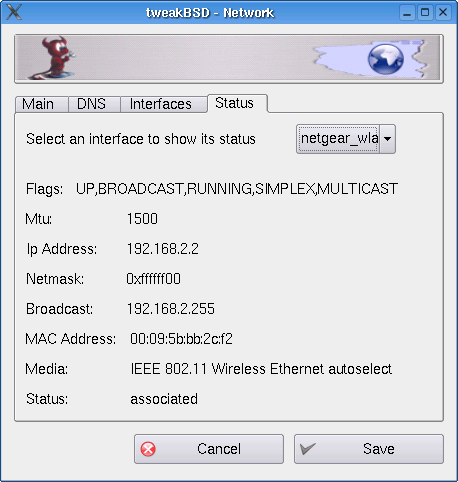Image resolution: width=458 pixels, height=482 pixels.
Task: Click the Cancel button
Action: 209,449
